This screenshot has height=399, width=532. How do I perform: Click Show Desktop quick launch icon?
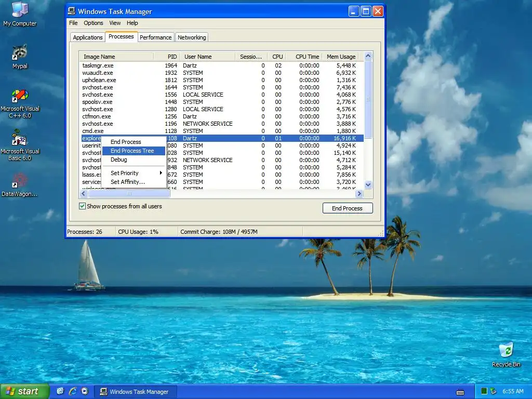click(x=60, y=391)
